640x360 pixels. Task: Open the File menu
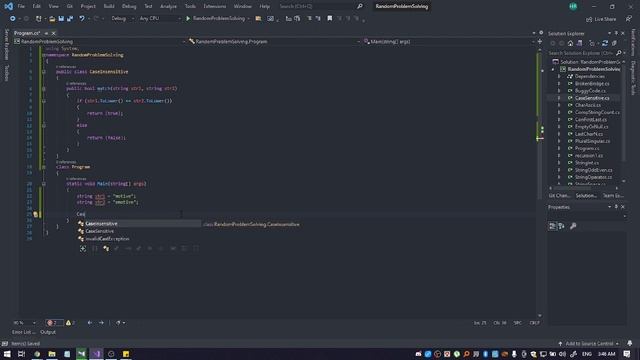coord(21,7)
